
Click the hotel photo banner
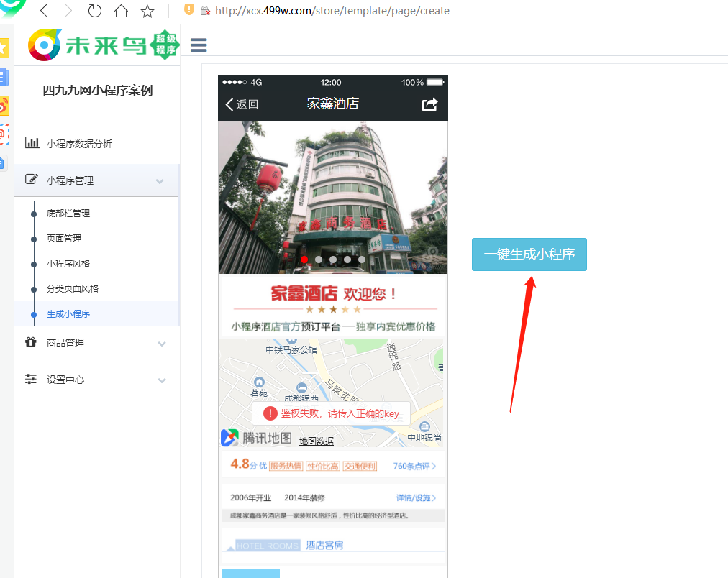333,197
